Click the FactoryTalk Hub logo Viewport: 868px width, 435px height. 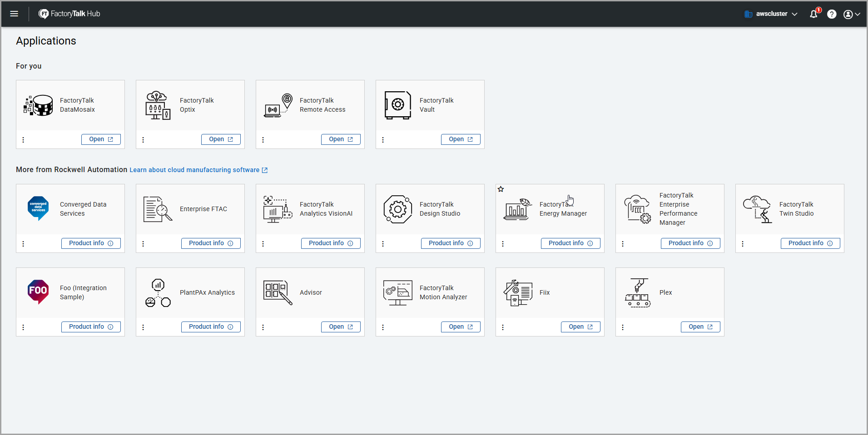pos(69,14)
